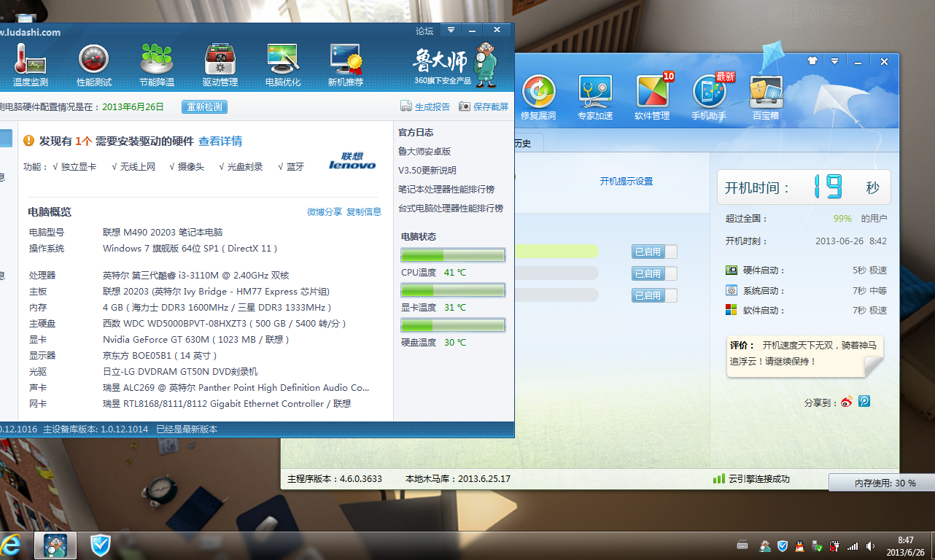
Task: Open the 新机推荐 recommendations section
Action: coord(346,65)
